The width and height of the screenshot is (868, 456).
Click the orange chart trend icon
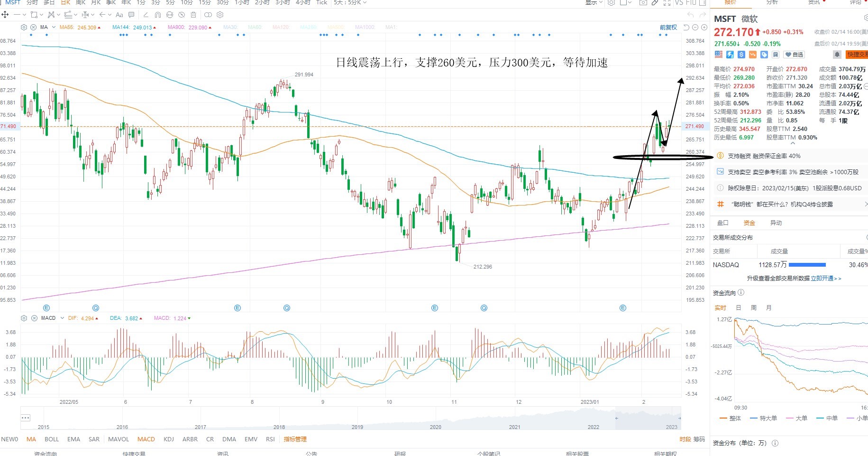753,55
